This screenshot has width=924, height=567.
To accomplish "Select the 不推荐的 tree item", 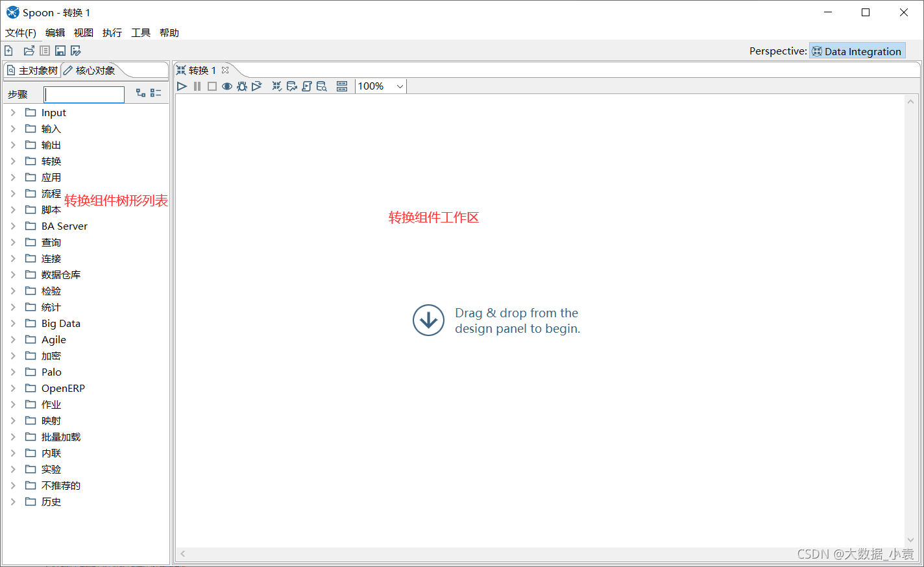I will (x=61, y=486).
